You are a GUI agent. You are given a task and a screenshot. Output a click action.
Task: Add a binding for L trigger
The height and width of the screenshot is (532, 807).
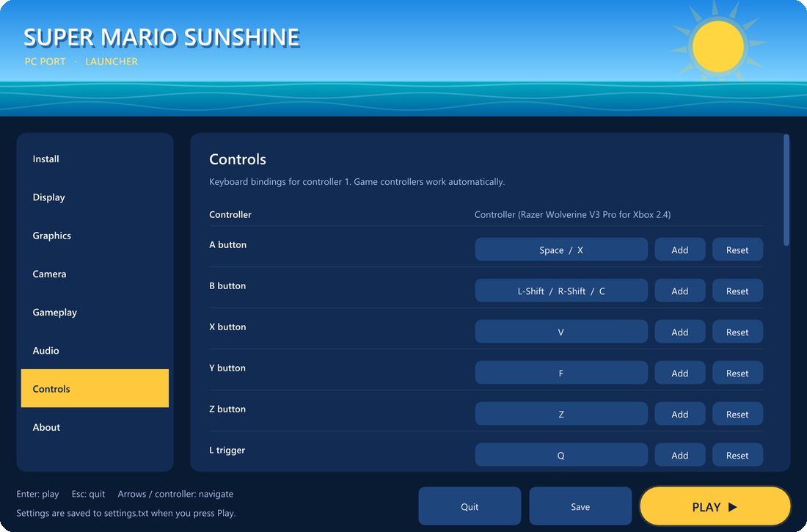[x=680, y=455]
